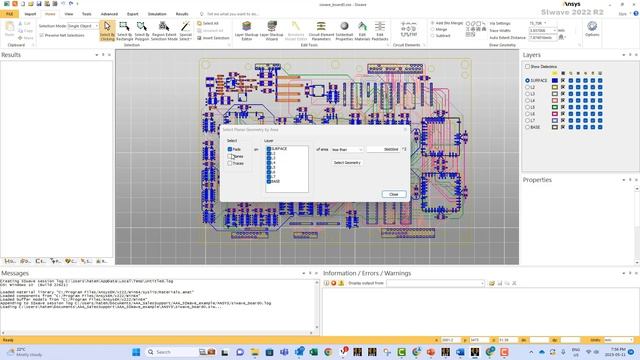Open the 'less than' area comparison dropdown
This screenshot has width=640, height=360.
(347, 150)
